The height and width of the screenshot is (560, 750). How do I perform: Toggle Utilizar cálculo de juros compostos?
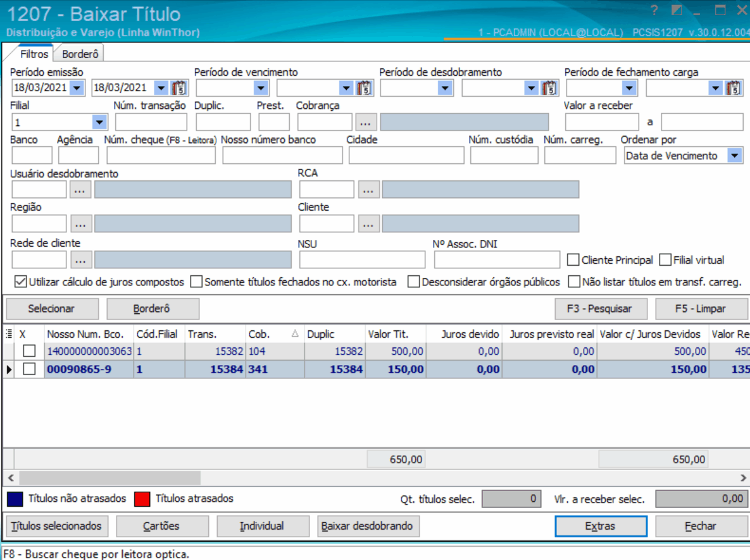click(x=20, y=282)
